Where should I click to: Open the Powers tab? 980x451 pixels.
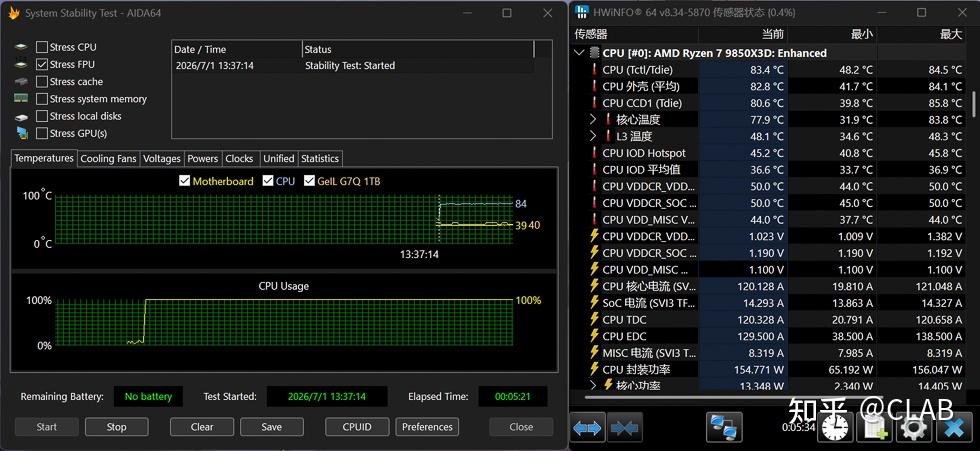coord(202,159)
